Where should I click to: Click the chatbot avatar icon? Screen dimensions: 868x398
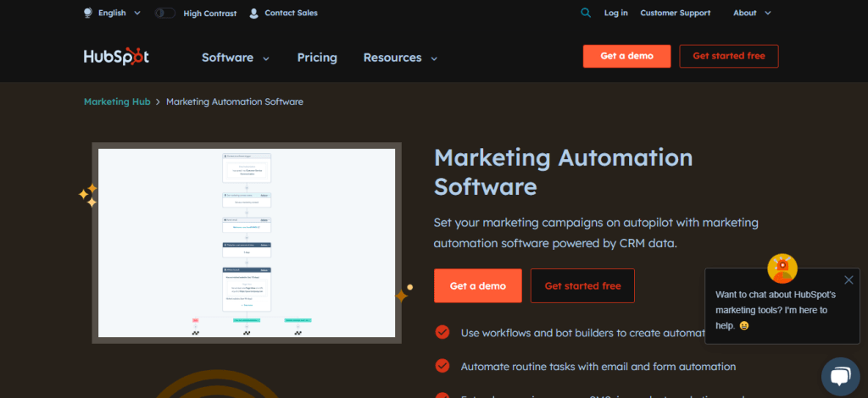(782, 268)
